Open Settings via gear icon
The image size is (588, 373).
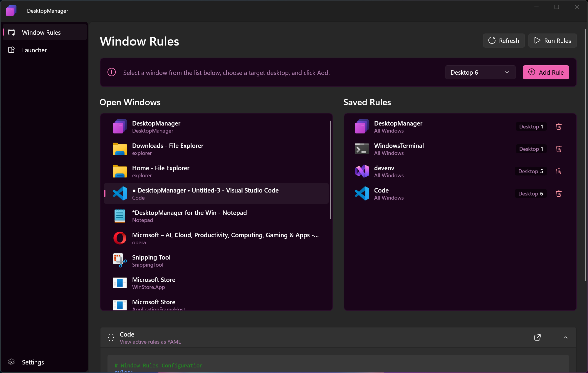click(12, 362)
